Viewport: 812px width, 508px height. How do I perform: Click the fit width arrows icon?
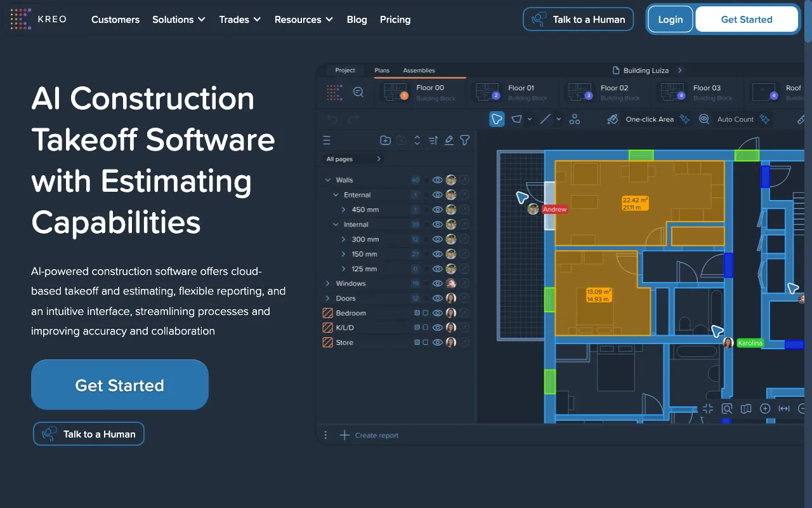[784, 409]
